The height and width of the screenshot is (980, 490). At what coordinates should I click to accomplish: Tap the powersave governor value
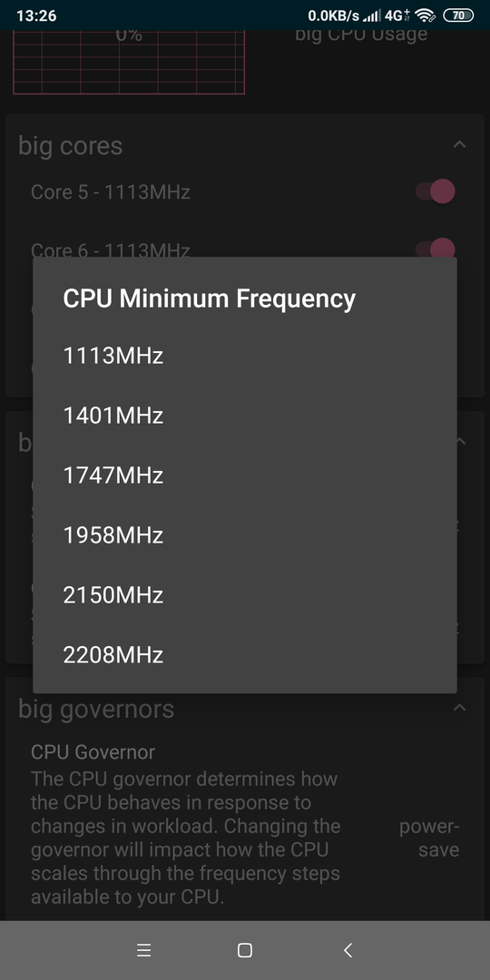pos(429,838)
